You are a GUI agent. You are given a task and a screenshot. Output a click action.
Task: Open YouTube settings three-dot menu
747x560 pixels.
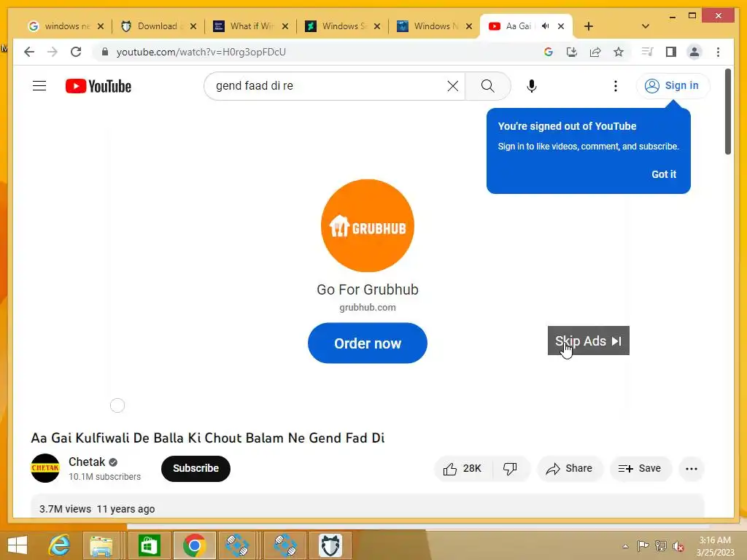[x=616, y=86]
